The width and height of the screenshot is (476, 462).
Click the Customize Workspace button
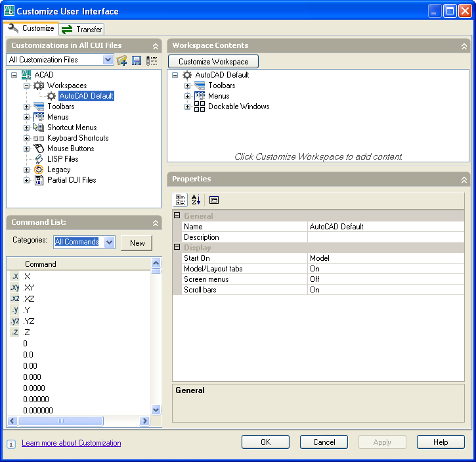click(213, 62)
